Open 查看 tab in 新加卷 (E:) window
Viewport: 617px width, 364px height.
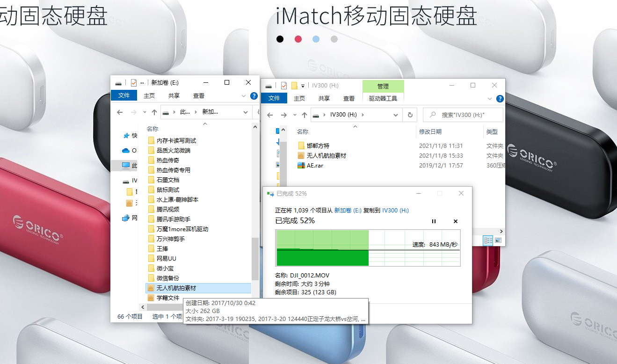[199, 95]
